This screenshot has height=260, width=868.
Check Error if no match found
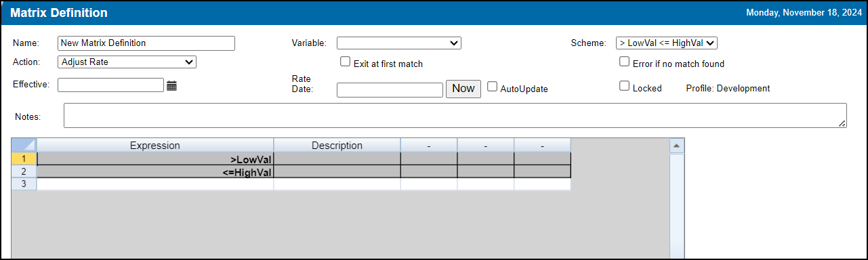[x=625, y=62]
